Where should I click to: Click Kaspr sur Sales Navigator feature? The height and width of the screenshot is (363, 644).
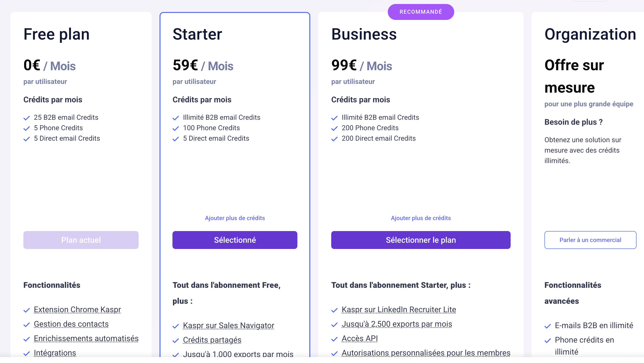[x=228, y=326]
